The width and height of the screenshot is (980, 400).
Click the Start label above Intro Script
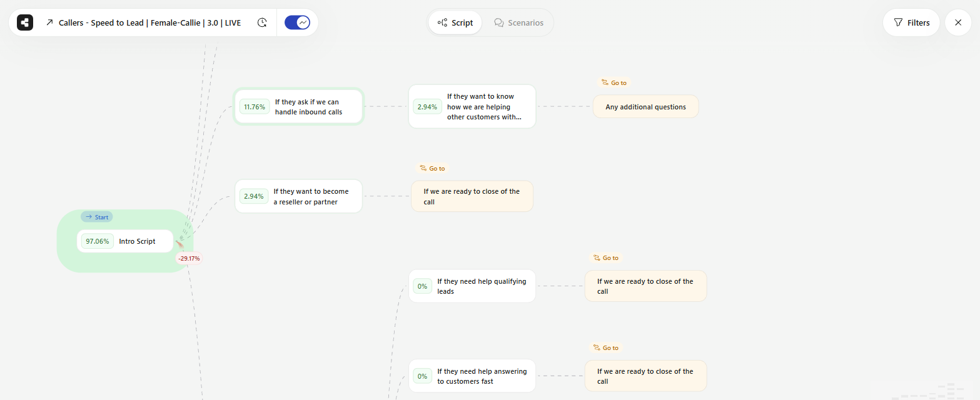point(97,217)
